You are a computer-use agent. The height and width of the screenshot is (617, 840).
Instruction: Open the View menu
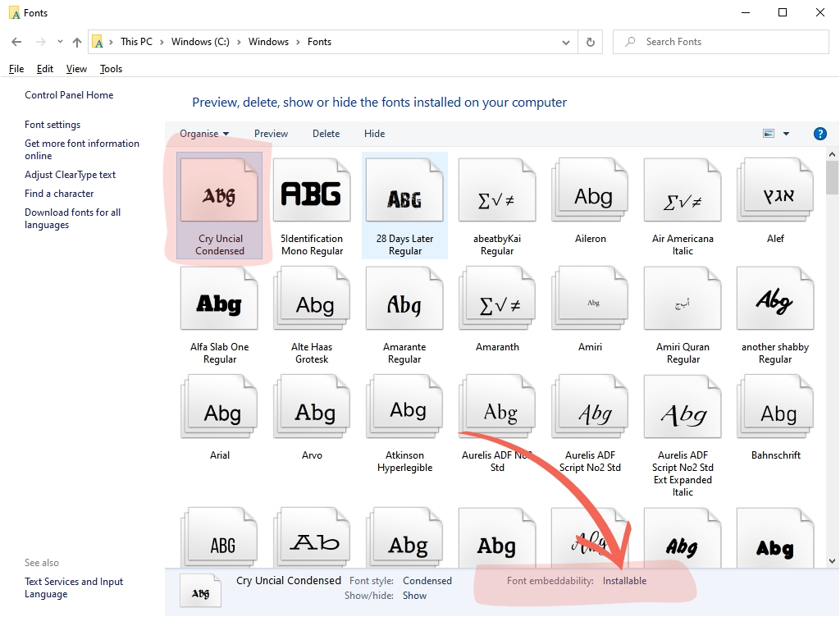[76, 69]
